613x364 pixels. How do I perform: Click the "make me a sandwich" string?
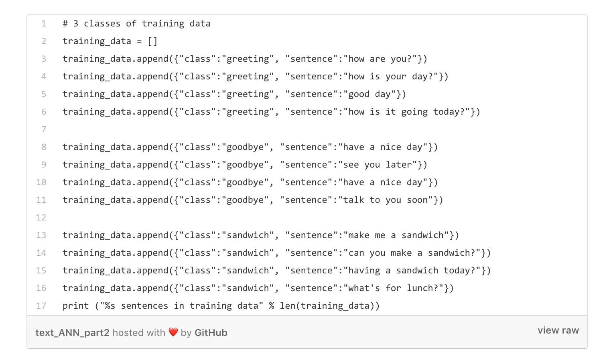coord(396,235)
